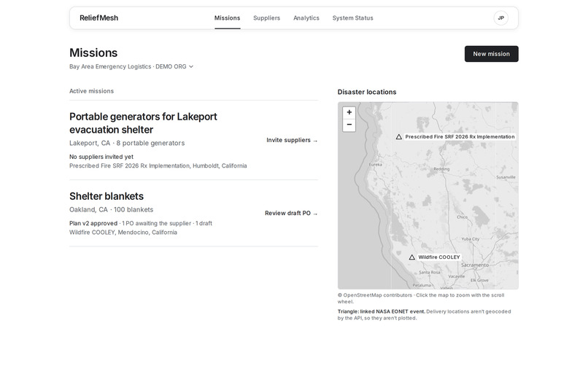Click the Disaster locations heading

tap(367, 92)
